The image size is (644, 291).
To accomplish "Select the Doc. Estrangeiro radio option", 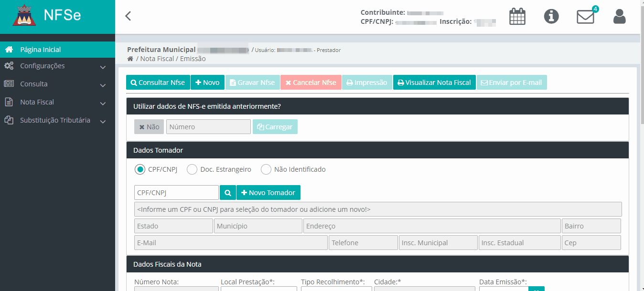I will click(x=192, y=169).
